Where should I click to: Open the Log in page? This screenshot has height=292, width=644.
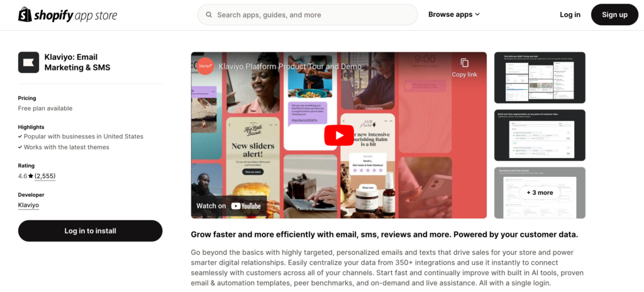pyautogui.click(x=570, y=15)
